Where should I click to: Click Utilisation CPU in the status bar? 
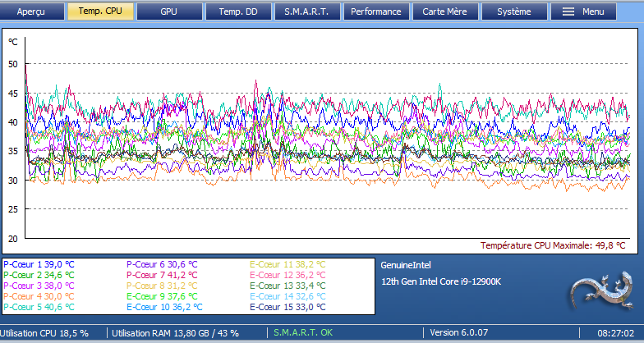pyautogui.click(x=44, y=333)
